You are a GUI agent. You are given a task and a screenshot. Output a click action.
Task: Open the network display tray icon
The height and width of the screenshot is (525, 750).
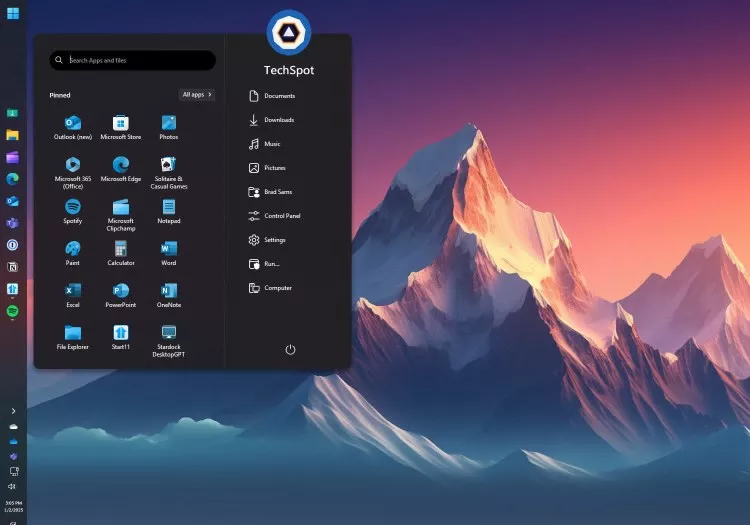point(14,471)
